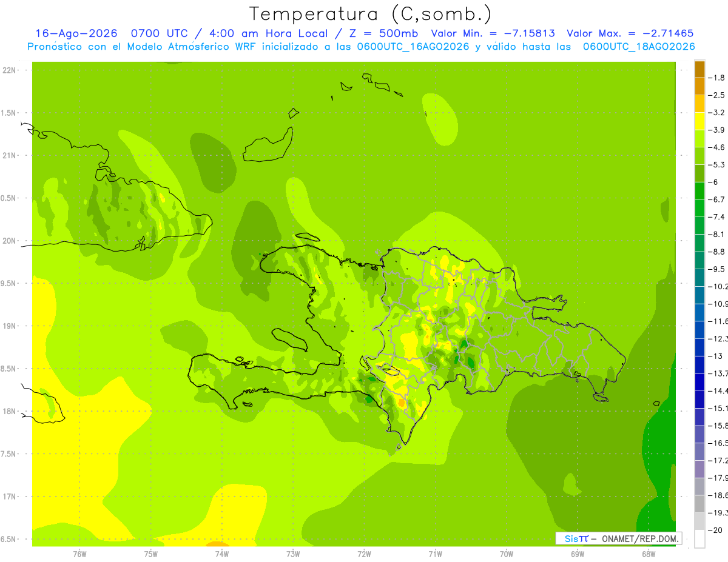Pick the white legend swatch below -20
This screenshot has width=728, height=562.
point(699,539)
